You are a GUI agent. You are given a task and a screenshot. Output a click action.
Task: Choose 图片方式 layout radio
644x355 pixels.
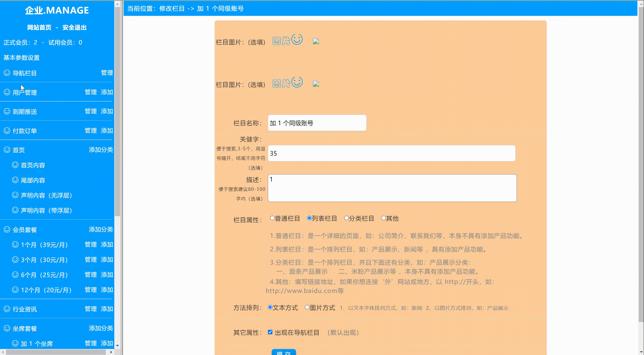tap(307, 307)
